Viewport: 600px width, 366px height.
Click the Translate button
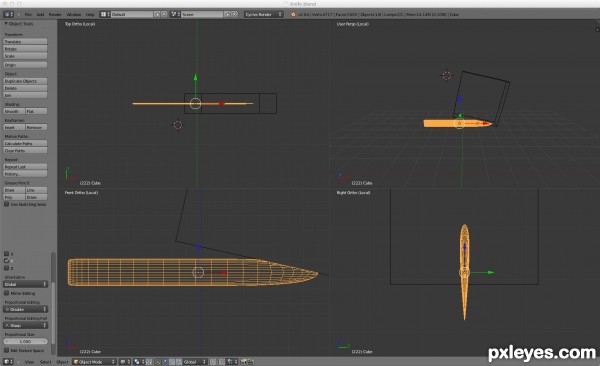pyautogui.click(x=26, y=41)
